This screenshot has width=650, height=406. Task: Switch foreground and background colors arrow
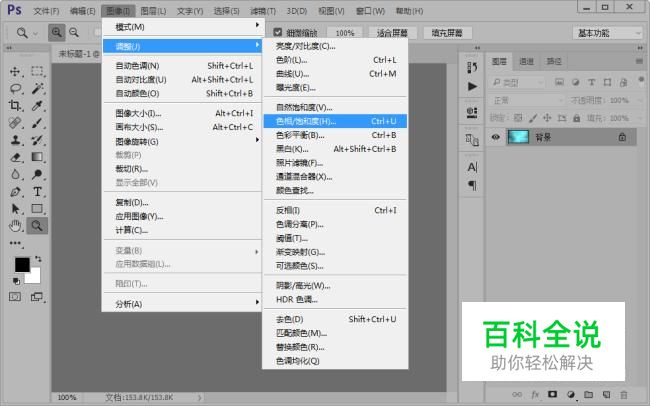pyautogui.click(x=38, y=259)
